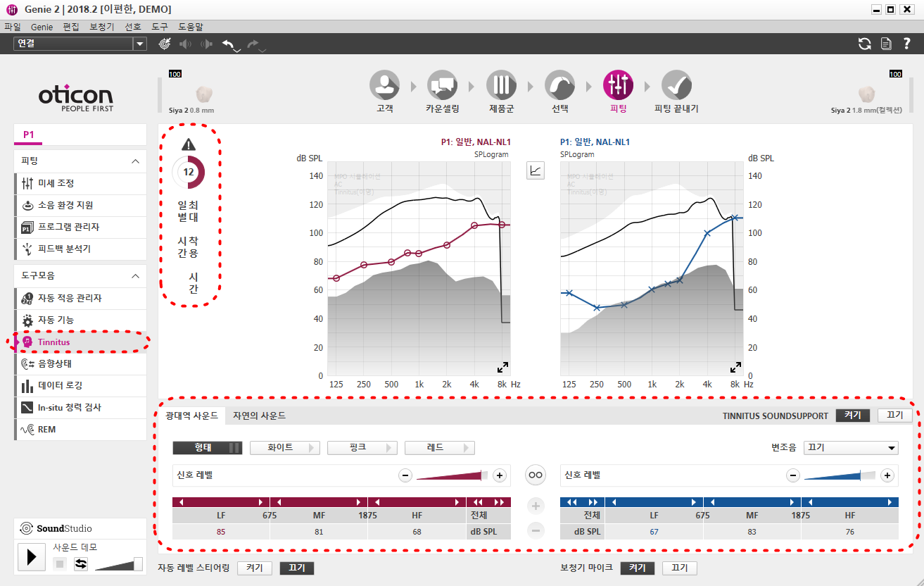The height and width of the screenshot is (586, 924).
Task: Expand the right SPLogram chart to full size
Action: [x=735, y=367]
